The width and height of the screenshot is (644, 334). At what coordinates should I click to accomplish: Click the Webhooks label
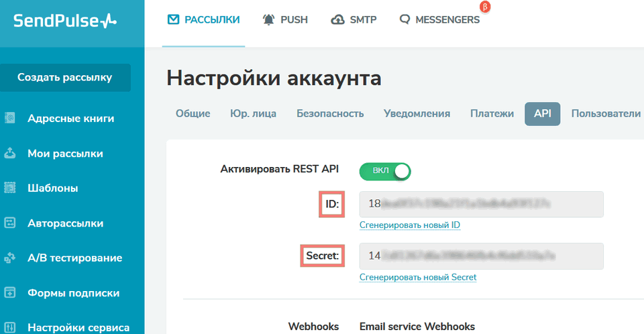point(313,327)
